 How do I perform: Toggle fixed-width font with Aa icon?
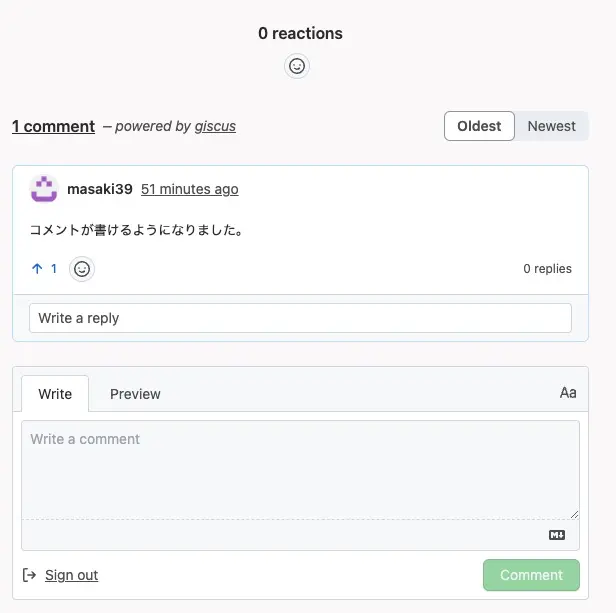(x=568, y=393)
